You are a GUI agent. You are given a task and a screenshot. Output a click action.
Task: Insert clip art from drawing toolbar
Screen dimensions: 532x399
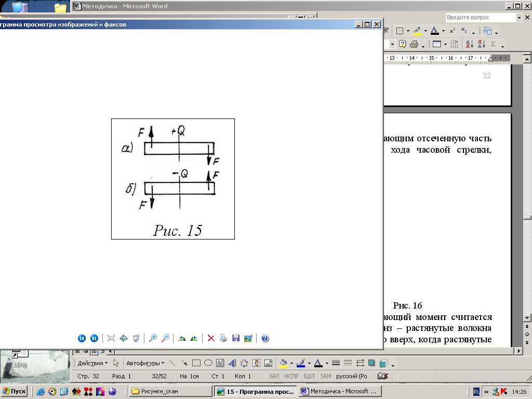pos(256,363)
